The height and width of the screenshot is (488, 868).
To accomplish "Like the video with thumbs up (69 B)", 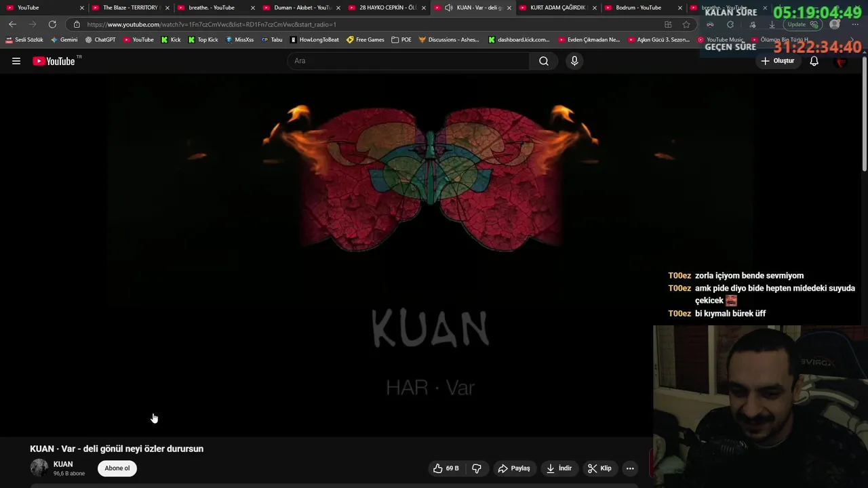I will (446, 468).
